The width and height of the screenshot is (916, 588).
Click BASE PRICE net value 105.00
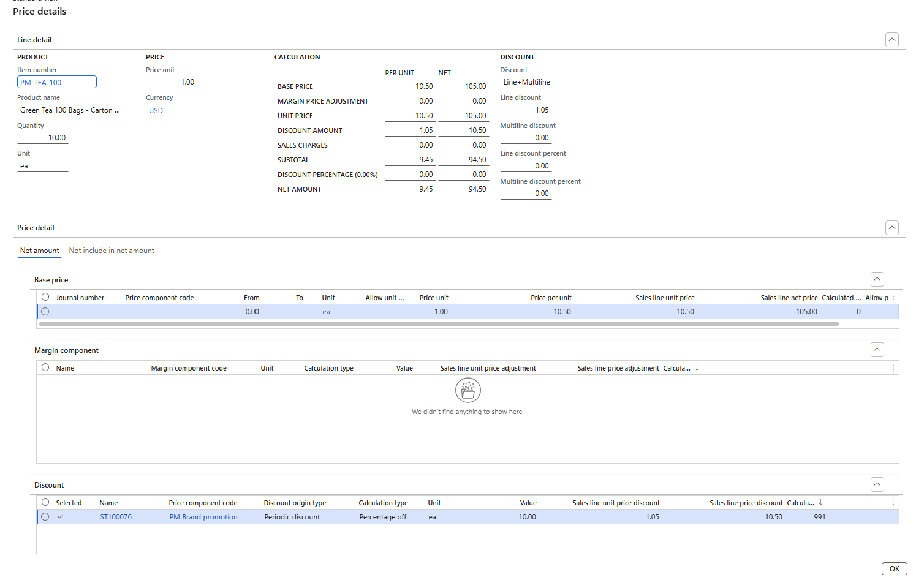pos(464,86)
